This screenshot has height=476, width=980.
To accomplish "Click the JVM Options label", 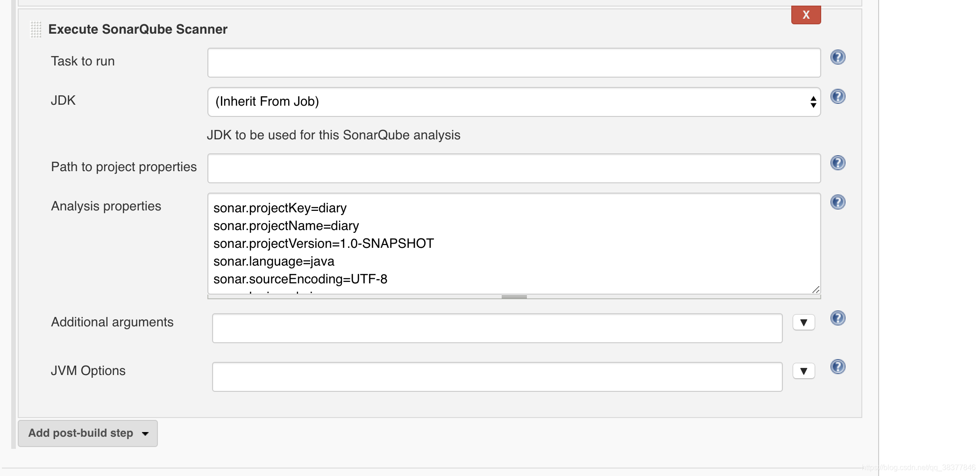I will pos(88,371).
